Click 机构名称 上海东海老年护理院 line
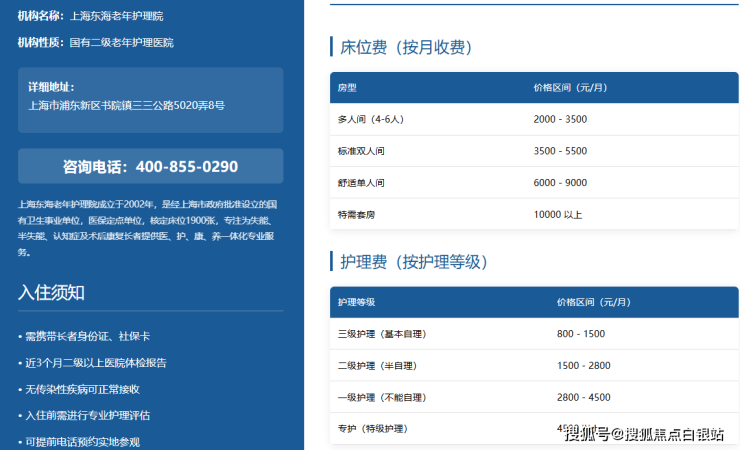740x450 pixels. point(91,16)
